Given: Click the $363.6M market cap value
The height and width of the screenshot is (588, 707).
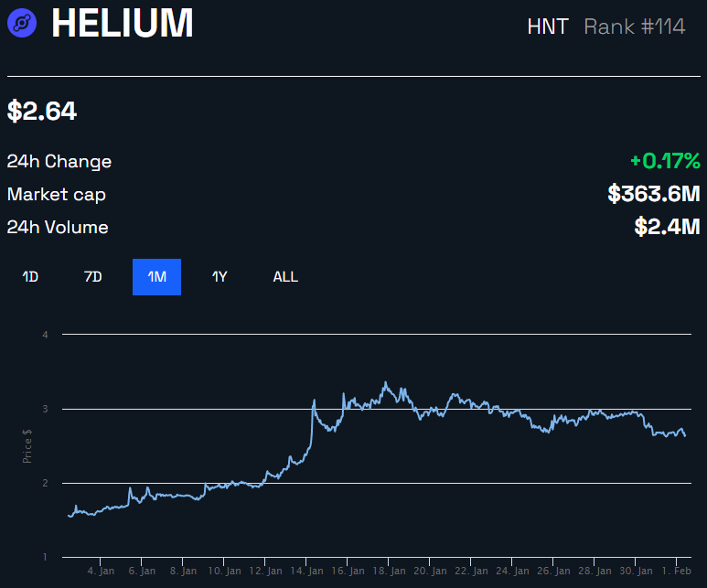Looking at the screenshot, I should [654, 194].
